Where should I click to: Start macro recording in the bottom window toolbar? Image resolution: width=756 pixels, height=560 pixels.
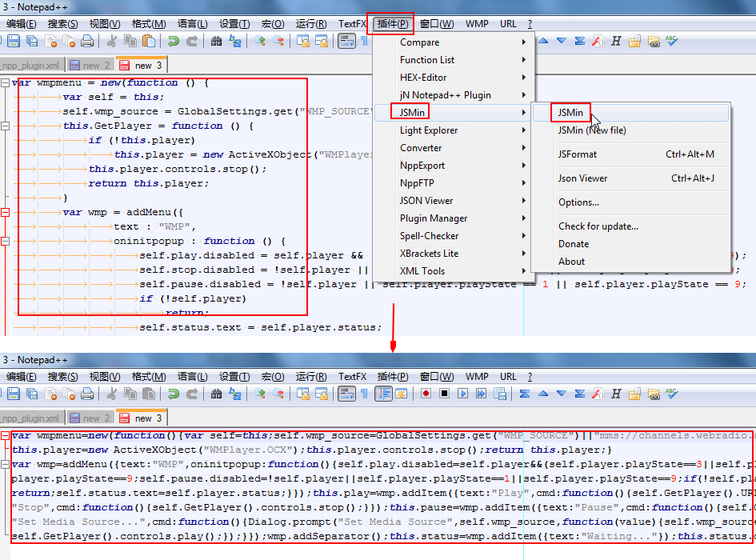point(426,394)
